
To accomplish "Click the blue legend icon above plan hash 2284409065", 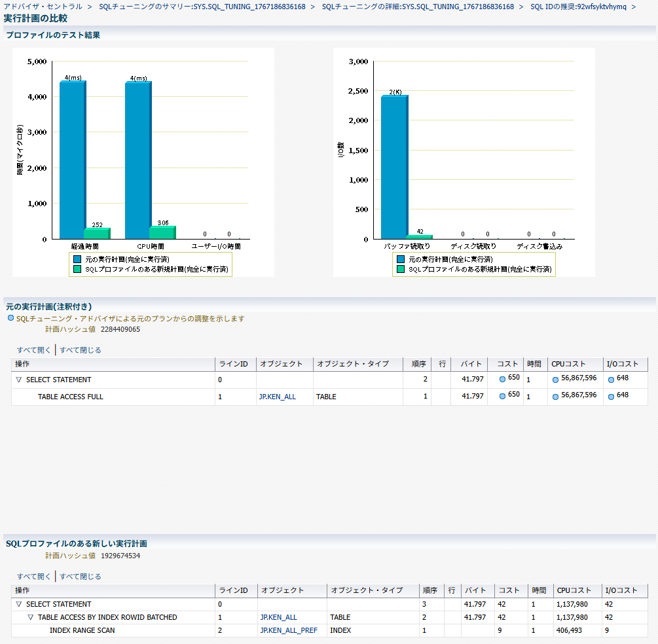I will [10, 318].
